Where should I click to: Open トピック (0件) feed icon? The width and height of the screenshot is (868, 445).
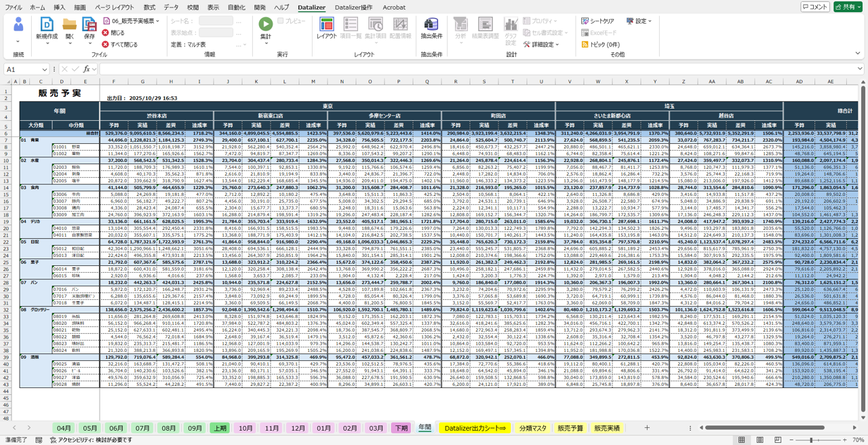[x=585, y=45]
